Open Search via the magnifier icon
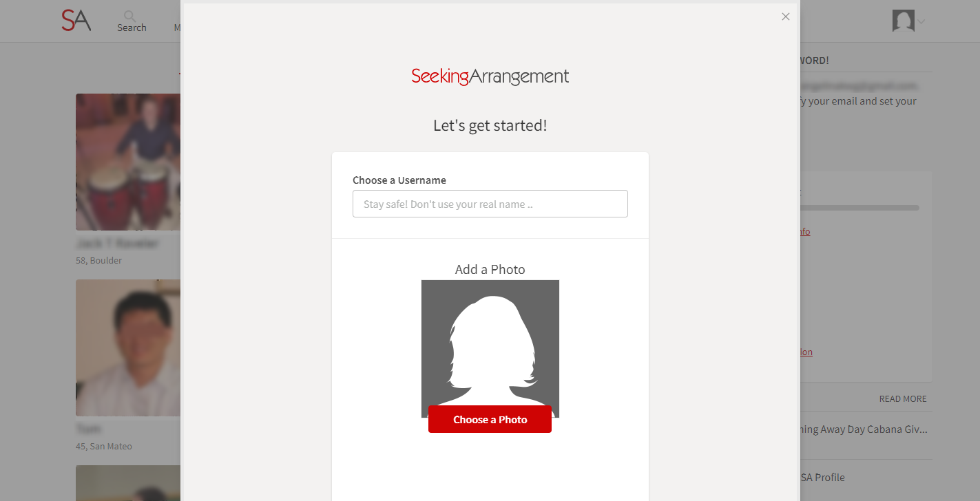Viewport: 980px width, 501px height. point(129,15)
